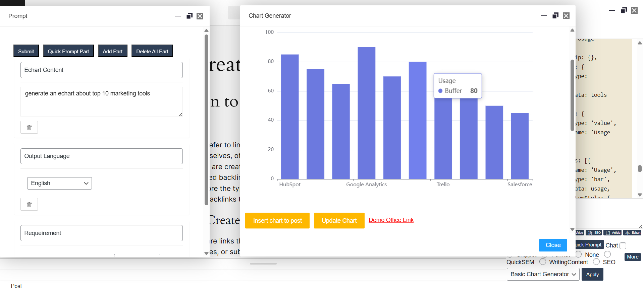This screenshot has height=291, width=644.
Task: Click the SEO tools icon button
Action: [594, 233]
